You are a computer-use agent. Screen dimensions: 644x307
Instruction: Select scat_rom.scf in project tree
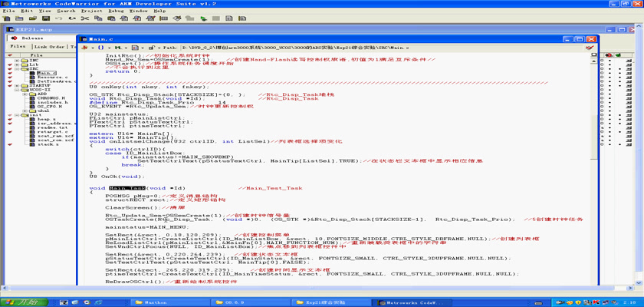(x=55, y=140)
